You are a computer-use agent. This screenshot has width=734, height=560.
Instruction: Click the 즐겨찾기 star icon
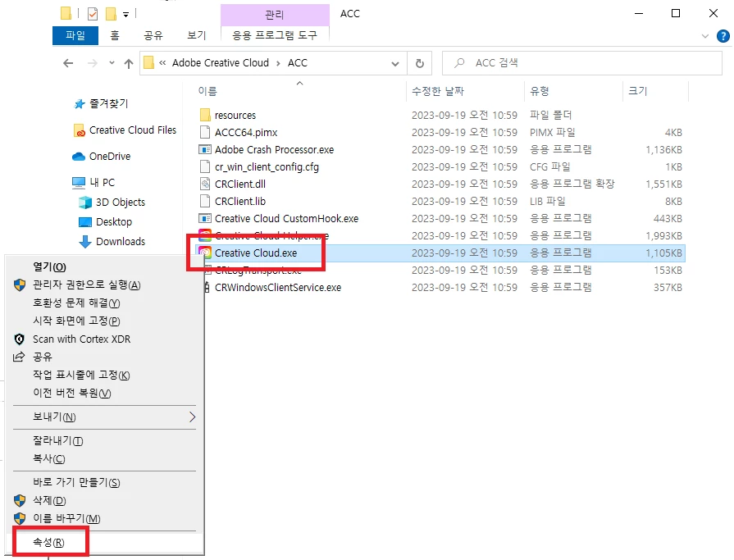80,104
